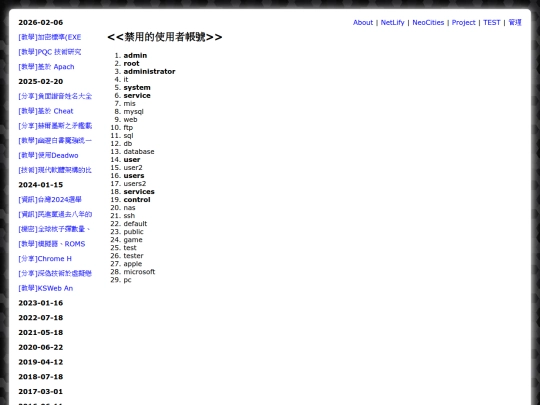Expand the 2019-04-12 date section
The image size is (540, 405).
[41, 362]
